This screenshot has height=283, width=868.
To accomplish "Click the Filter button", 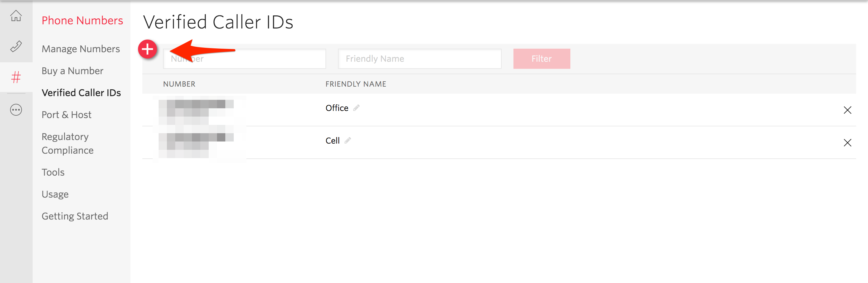I will click(542, 59).
